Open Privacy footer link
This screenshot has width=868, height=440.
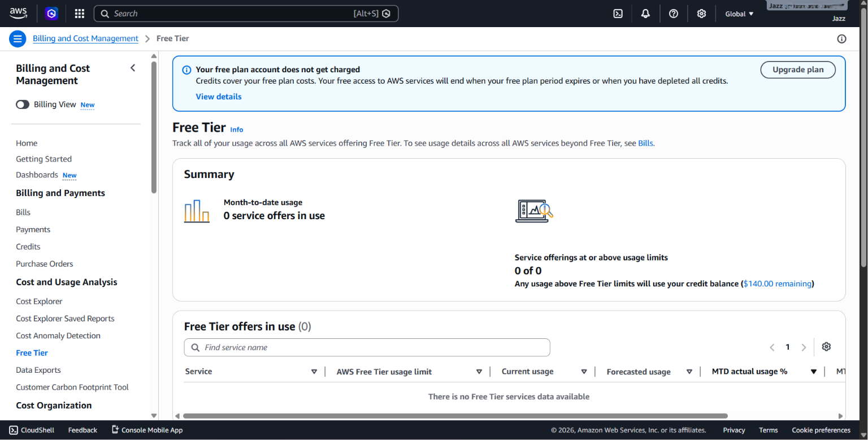tap(734, 430)
